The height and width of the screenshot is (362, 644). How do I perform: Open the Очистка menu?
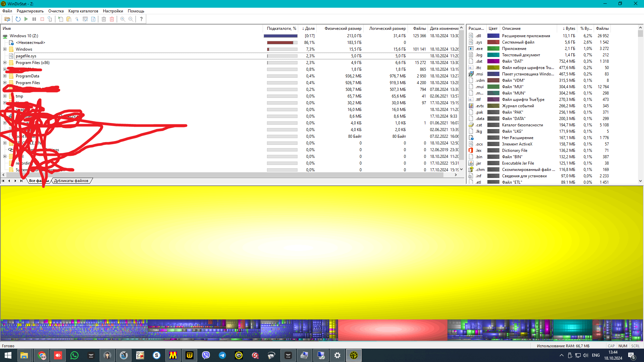(x=56, y=11)
